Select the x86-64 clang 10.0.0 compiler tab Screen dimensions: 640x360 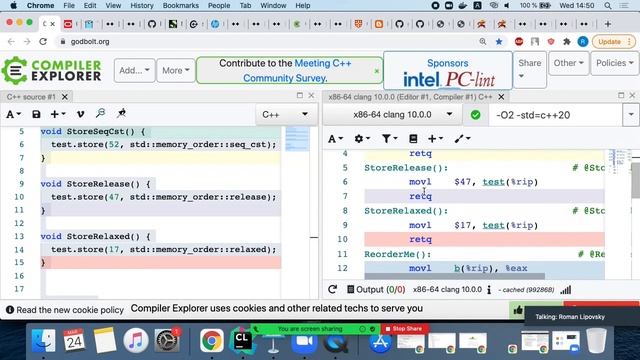410,97
